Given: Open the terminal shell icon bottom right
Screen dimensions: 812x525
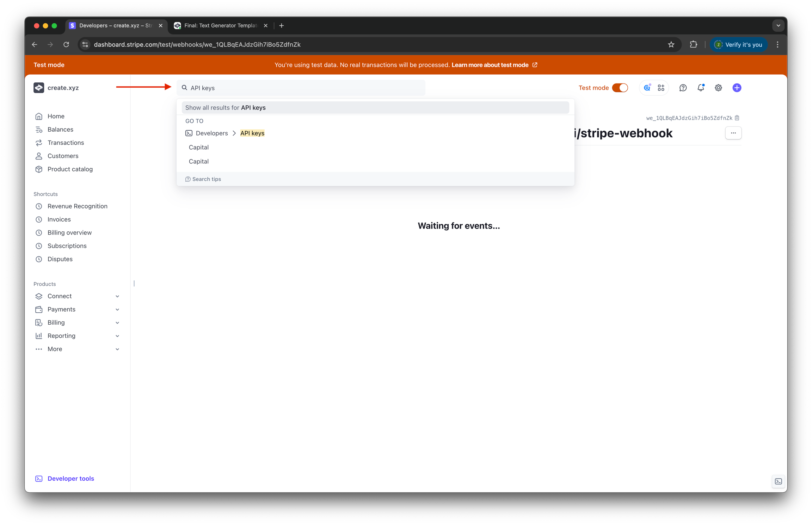Looking at the screenshot, I should pos(778,481).
